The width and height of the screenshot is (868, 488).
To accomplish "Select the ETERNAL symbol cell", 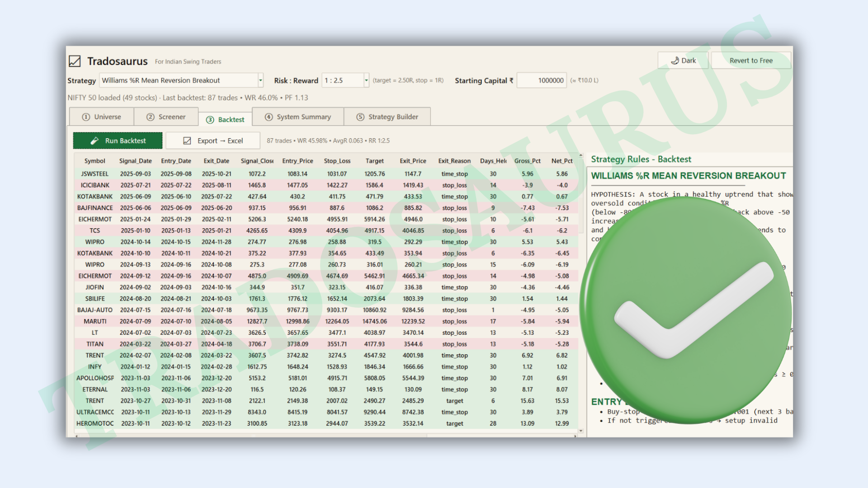I will click(x=95, y=389).
